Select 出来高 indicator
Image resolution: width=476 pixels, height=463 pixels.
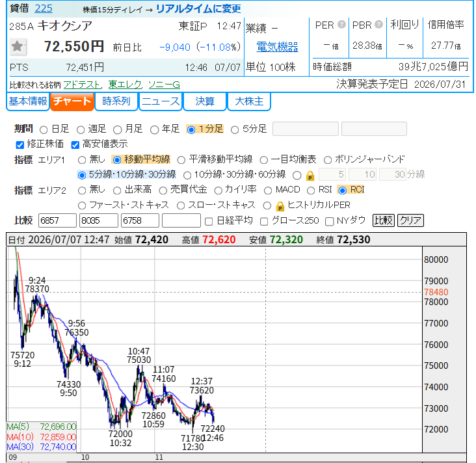click(x=117, y=191)
